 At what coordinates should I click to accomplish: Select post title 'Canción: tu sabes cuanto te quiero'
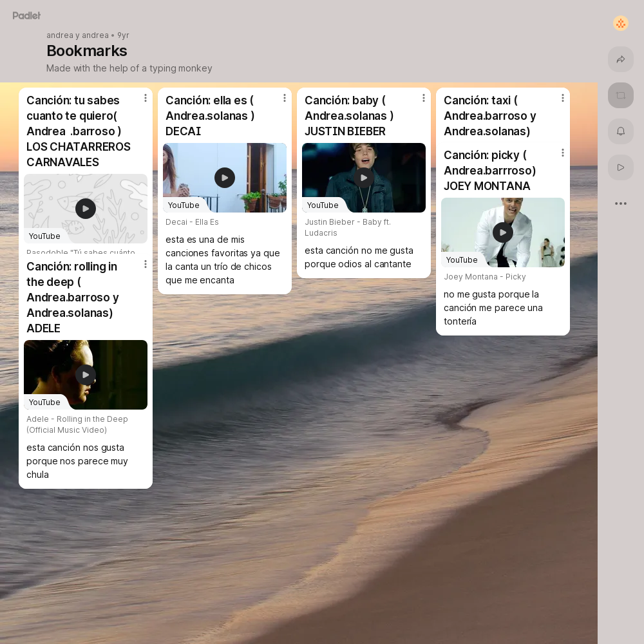point(79,131)
